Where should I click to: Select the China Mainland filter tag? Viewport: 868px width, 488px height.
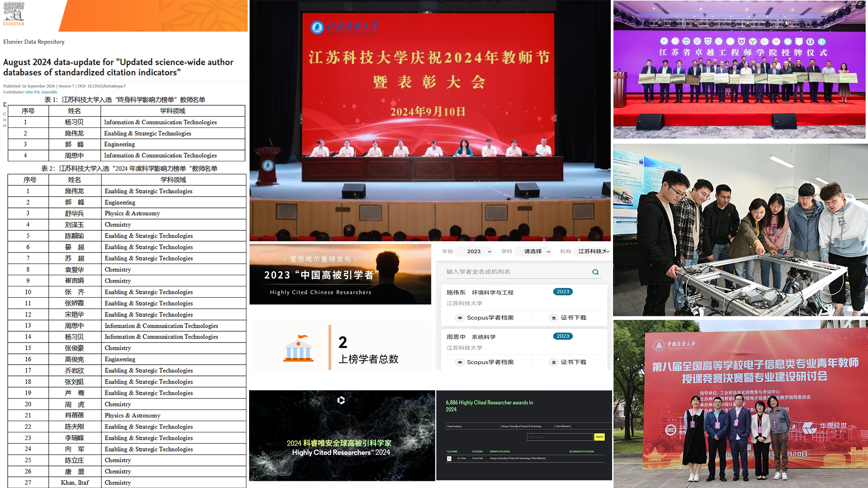[563, 426]
